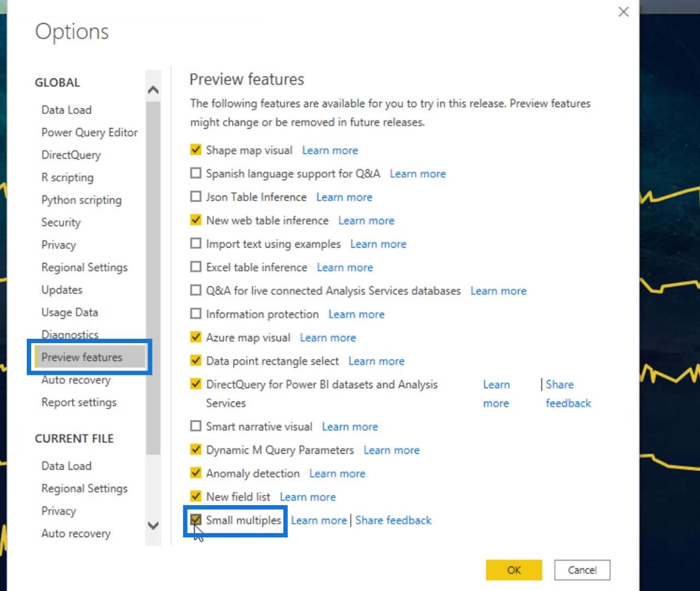The image size is (700, 591).
Task: Share feedback on Small multiples
Action: click(x=393, y=520)
